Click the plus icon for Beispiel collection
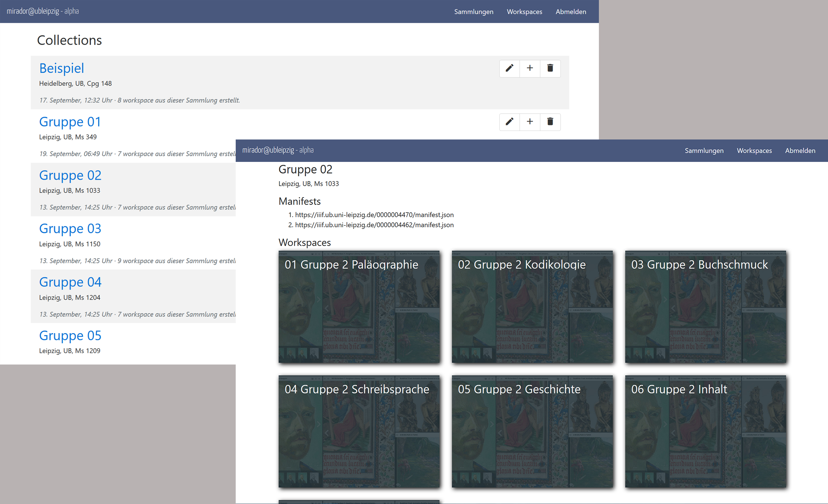Image resolution: width=828 pixels, height=504 pixels. click(x=530, y=68)
